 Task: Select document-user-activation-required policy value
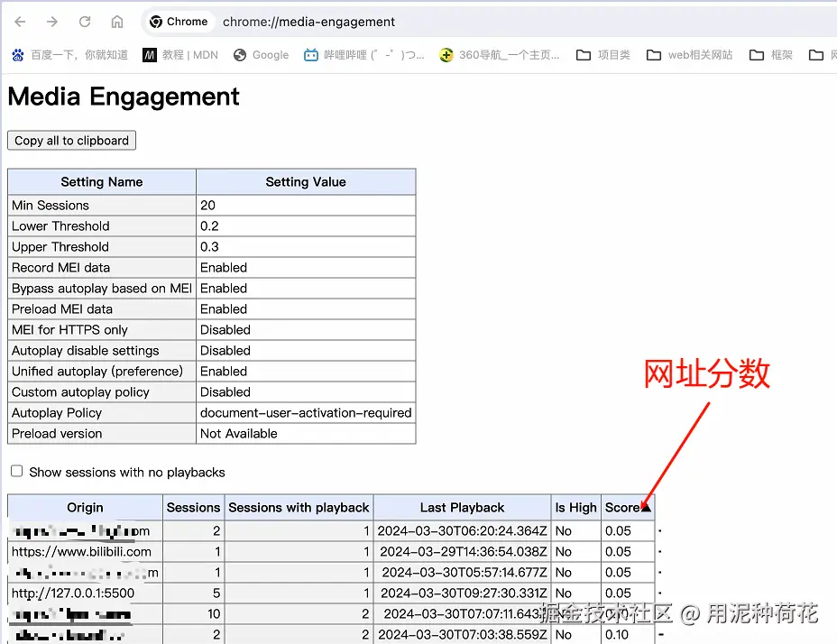[x=306, y=413]
